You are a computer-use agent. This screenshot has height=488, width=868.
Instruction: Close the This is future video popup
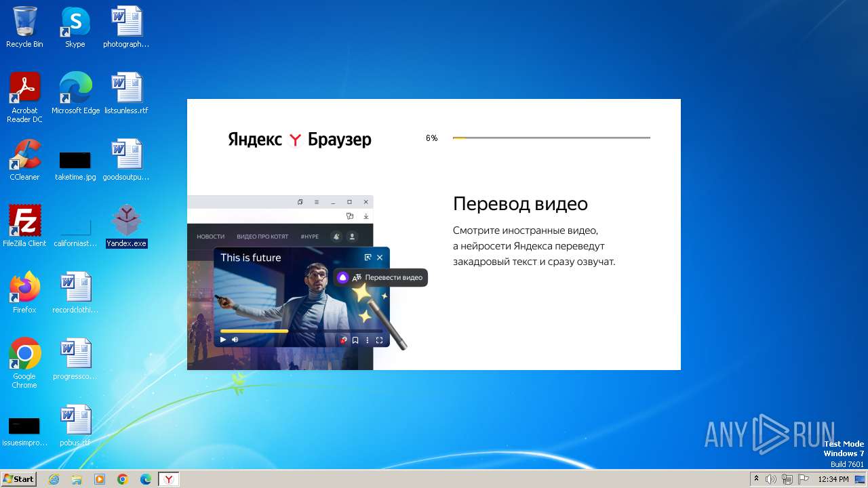click(380, 258)
